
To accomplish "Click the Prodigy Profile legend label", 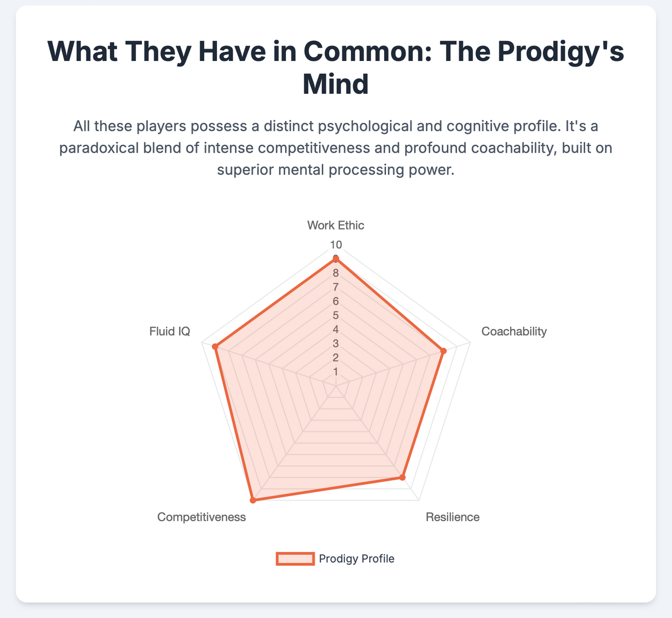I will coord(357,558).
